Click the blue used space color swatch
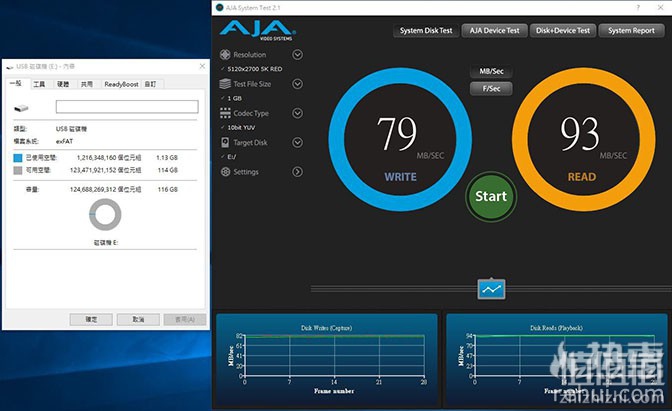Screen dimensions: 672x411 18,158
